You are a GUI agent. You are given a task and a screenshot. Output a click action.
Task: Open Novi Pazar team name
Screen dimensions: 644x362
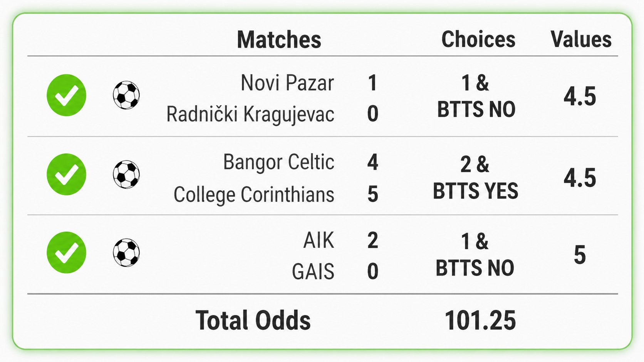pos(287,83)
